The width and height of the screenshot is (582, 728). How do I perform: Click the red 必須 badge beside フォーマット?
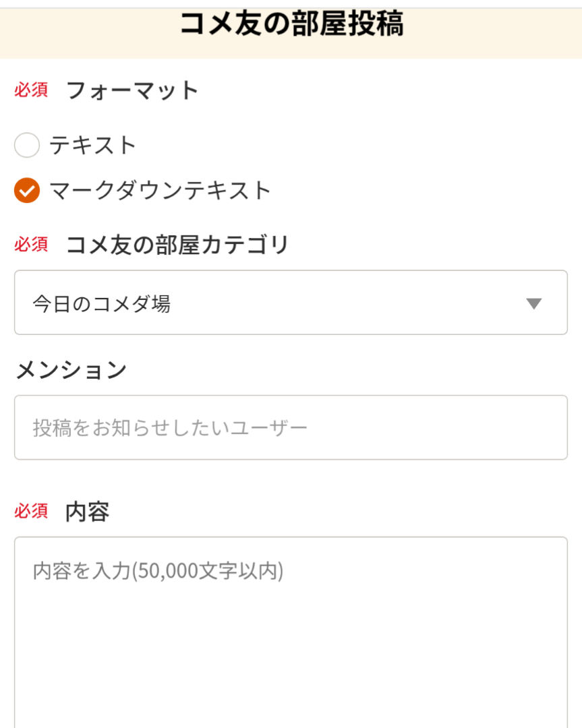tap(31, 90)
